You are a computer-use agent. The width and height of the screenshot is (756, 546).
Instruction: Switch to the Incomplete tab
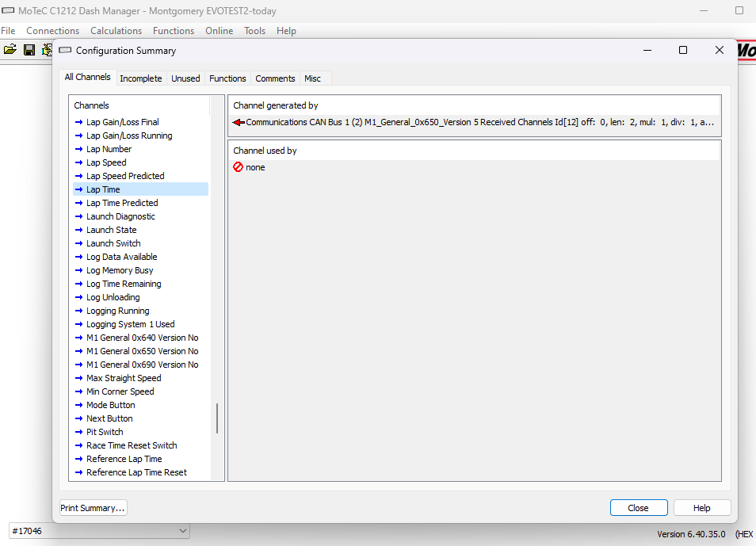pyautogui.click(x=141, y=78)
